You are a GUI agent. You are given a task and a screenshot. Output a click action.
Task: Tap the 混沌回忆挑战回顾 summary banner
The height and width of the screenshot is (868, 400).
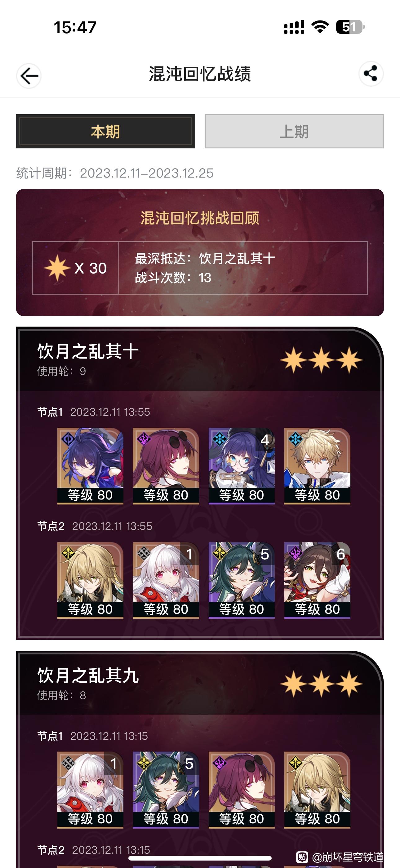(x=200, y=252)
